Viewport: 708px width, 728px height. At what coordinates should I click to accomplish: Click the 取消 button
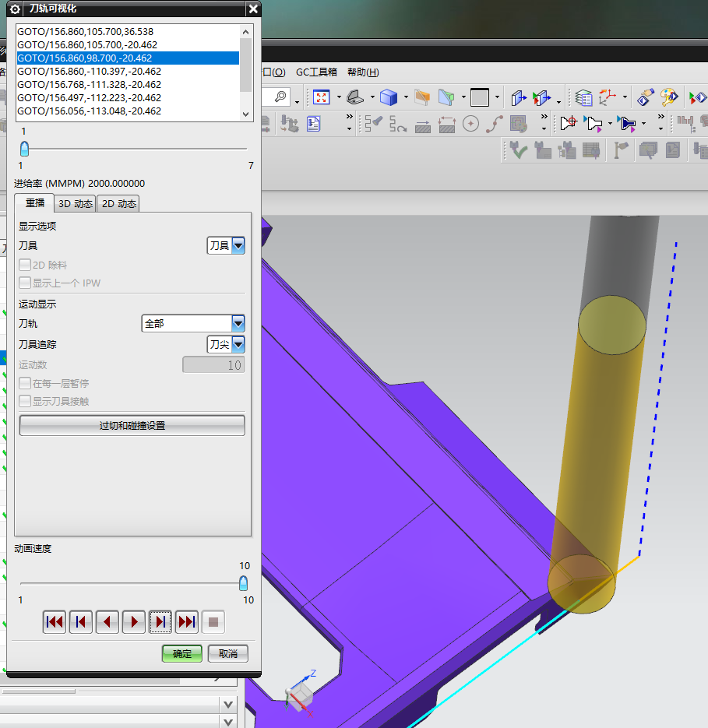pos(227,654)
